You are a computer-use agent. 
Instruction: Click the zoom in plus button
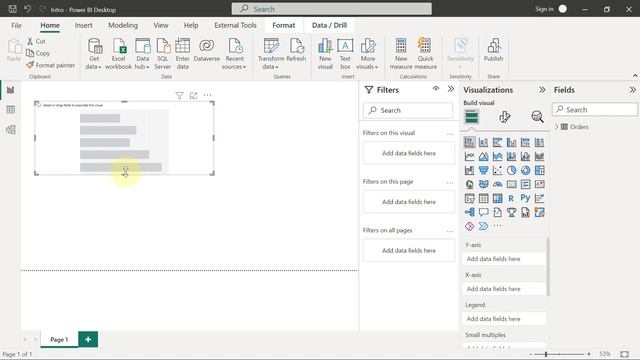(589, 354)
